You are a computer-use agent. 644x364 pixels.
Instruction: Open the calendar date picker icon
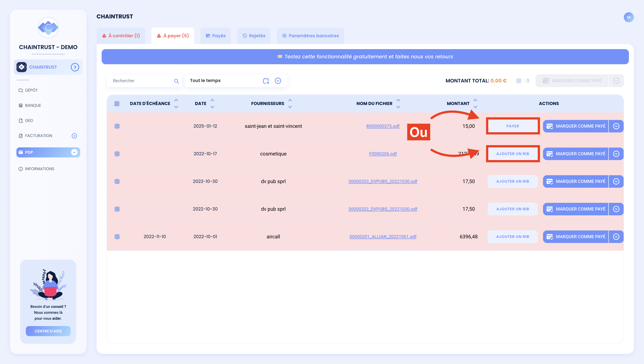tap(266, 81)
